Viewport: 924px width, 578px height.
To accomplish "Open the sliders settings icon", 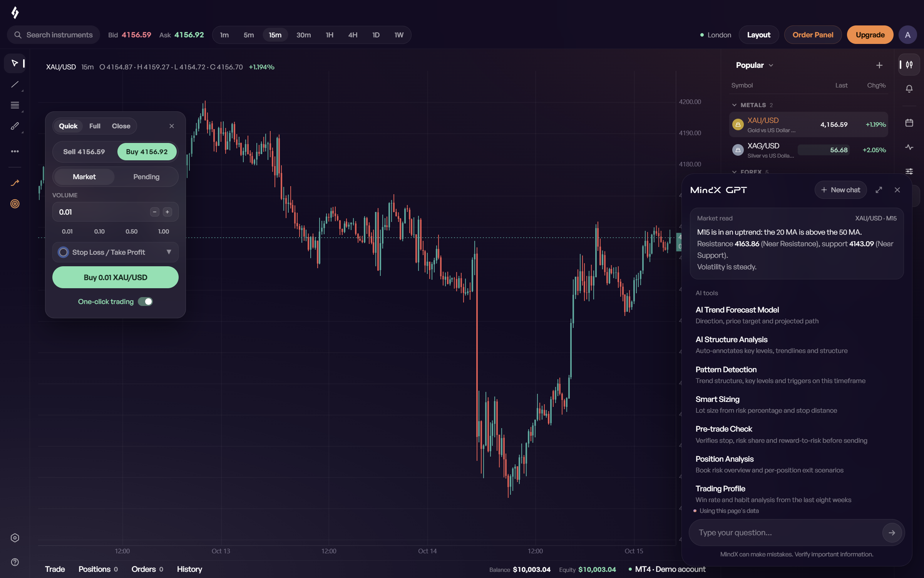I will tap(909, 171).
